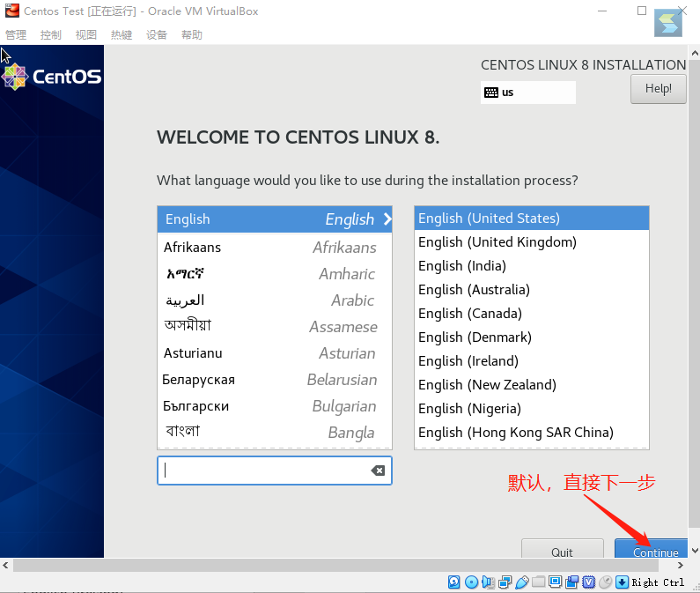Select English (Ireland) locale
The width and height of the screenshot is (700, 593).
tap(532, 360)
